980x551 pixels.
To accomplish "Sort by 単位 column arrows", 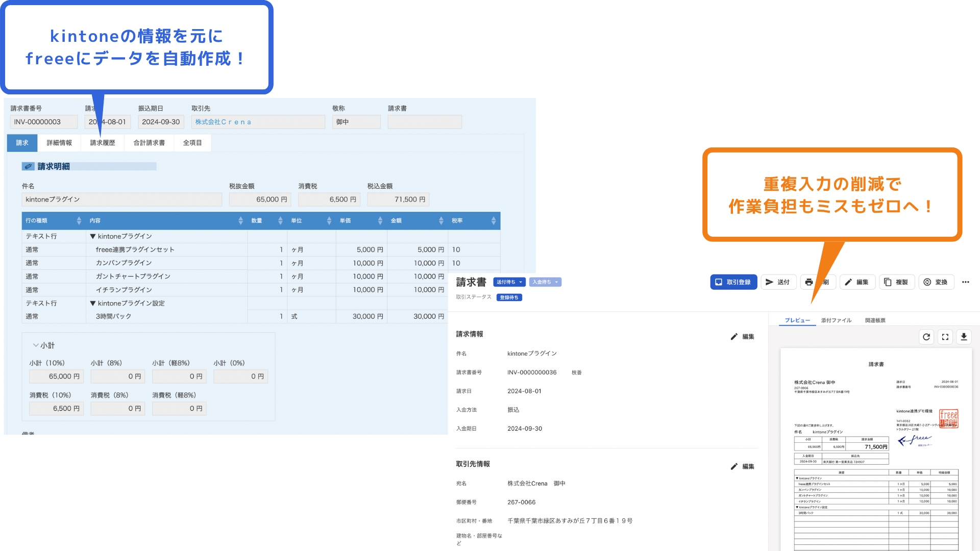I will click(329, 220).
